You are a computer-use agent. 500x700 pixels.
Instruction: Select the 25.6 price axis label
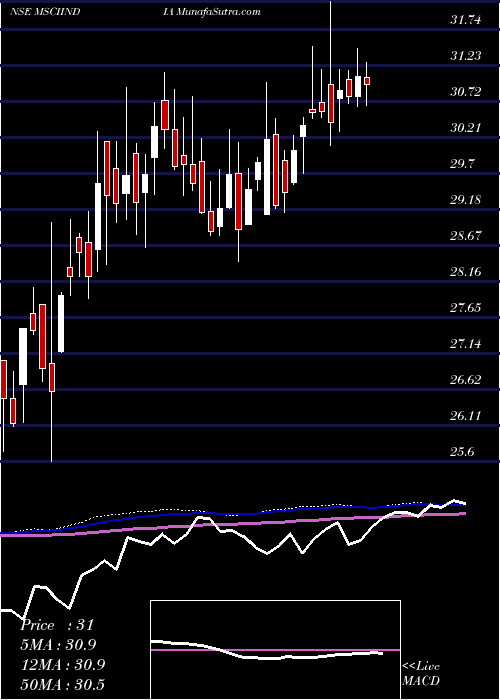[462, 451]
